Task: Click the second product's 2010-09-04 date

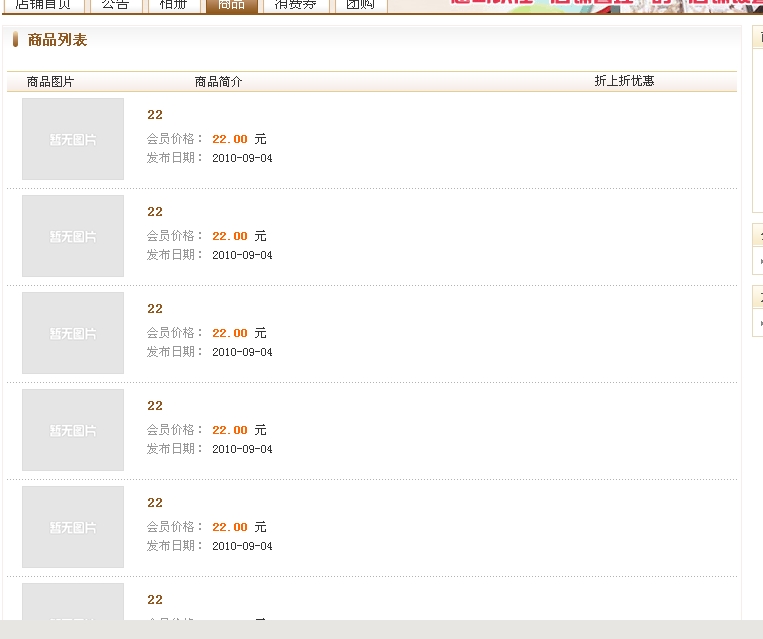Action: [x=242, y=255]
